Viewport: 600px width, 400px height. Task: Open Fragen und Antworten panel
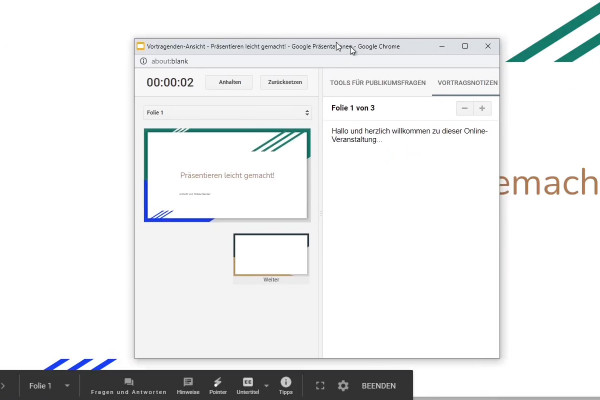click(129, 386)
